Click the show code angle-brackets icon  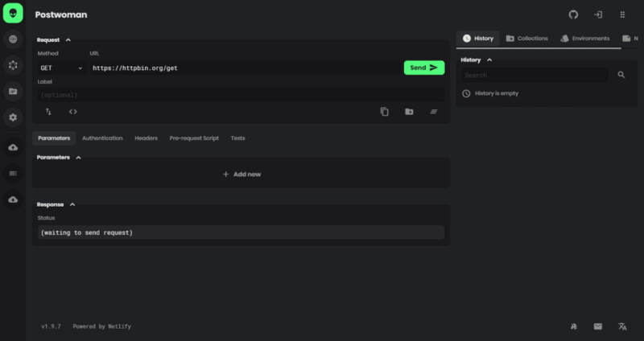pyautogui.click(x=72, y=112)
